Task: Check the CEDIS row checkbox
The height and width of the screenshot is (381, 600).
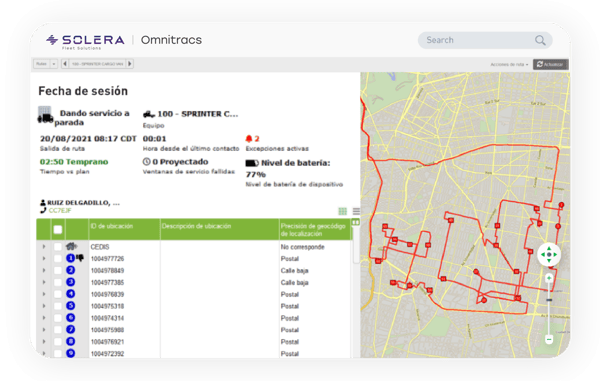Action: coord(58,247)
